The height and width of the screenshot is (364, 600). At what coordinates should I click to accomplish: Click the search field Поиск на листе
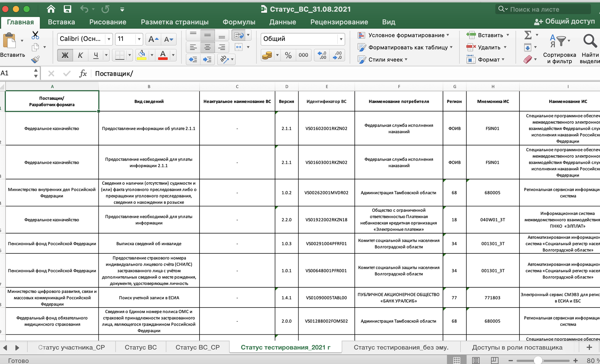[543, 9]
